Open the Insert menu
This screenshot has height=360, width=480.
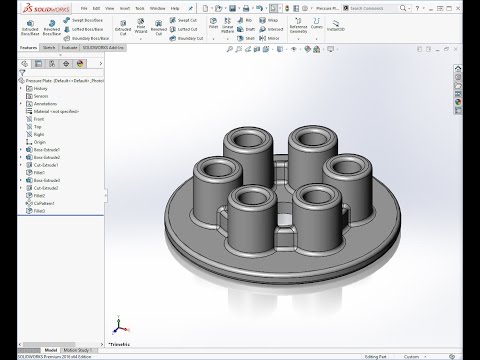tap(125, 8)
